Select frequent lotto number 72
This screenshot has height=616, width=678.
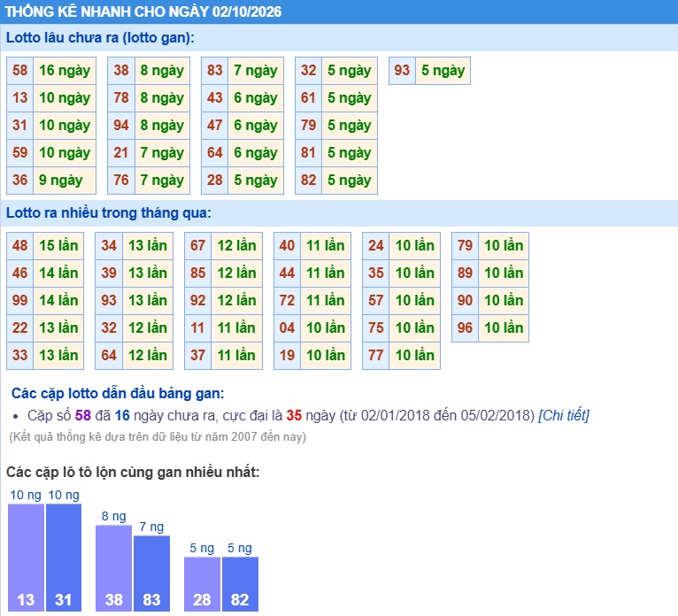[287, 300]
